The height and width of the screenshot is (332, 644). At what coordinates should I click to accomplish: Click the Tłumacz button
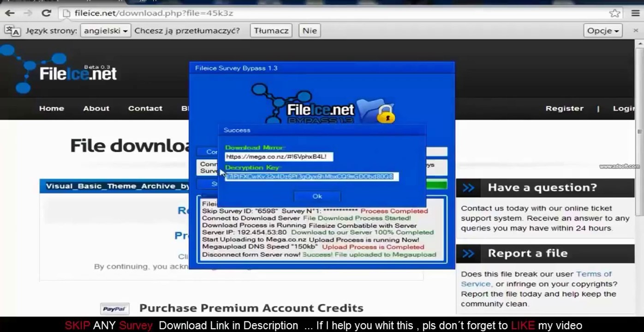271,31
